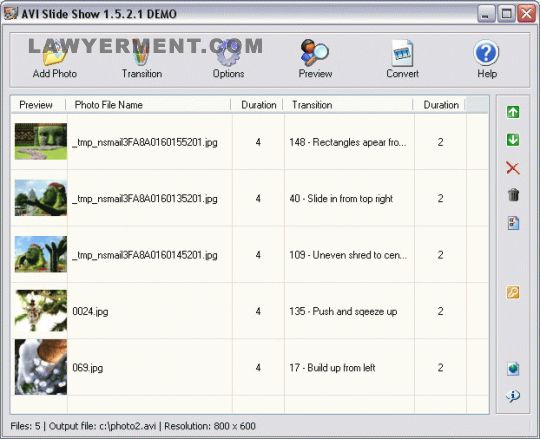The height and width of the screenshot is (439, 540).
Task: Select the 0024.jpg thumbnail image
Action: [41, 311]
